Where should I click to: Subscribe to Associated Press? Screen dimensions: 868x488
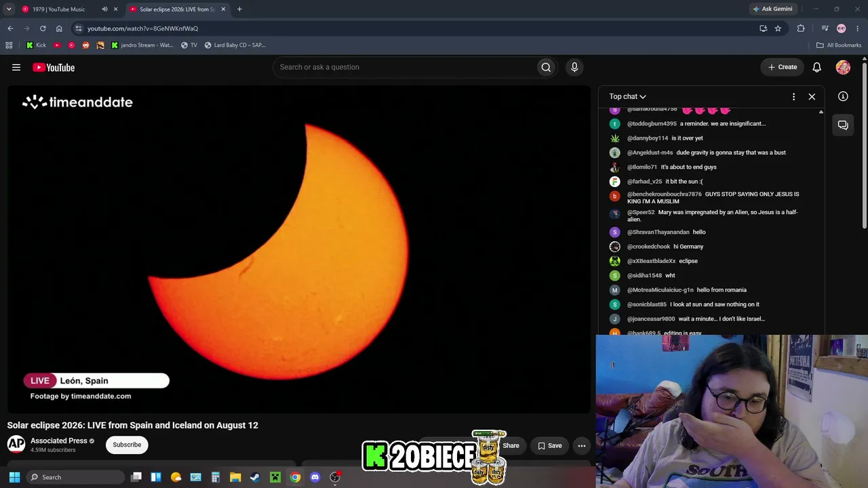pyautogui.click(x=127, y=445)
